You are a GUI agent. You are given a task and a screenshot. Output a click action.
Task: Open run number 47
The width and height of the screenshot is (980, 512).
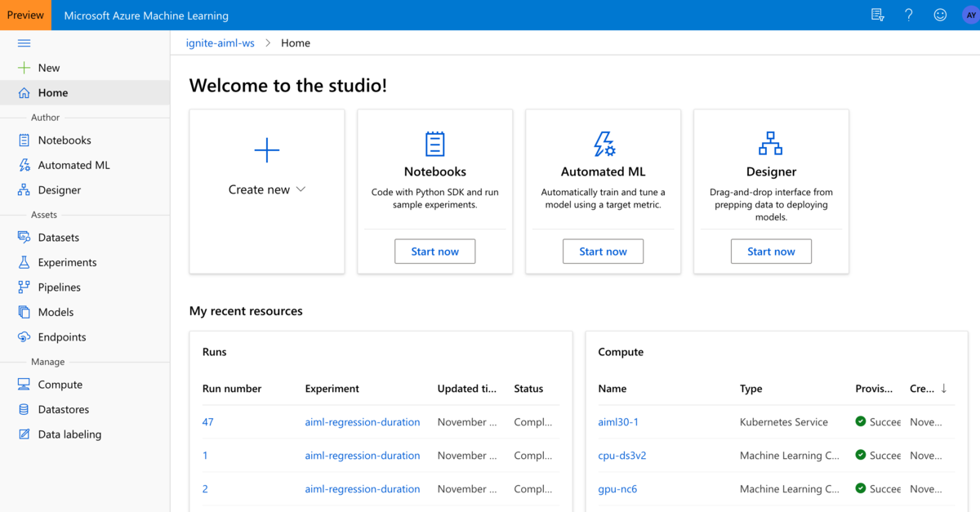207,422
